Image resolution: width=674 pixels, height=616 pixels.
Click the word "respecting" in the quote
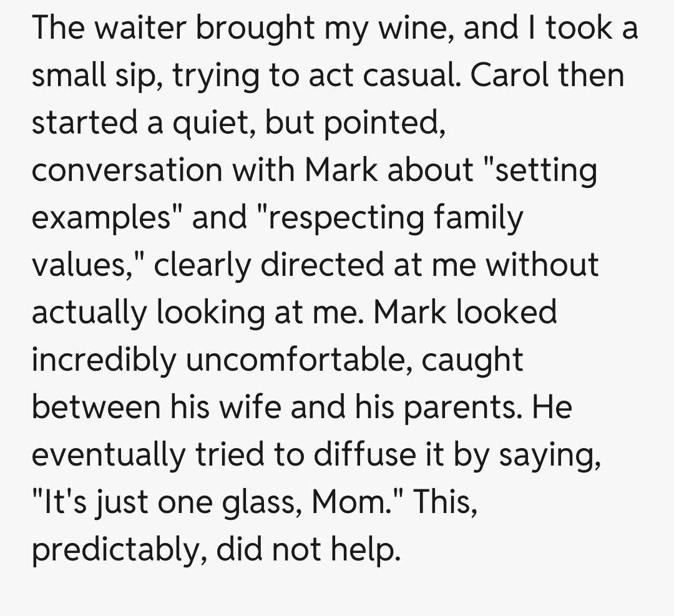pos(332,218)
